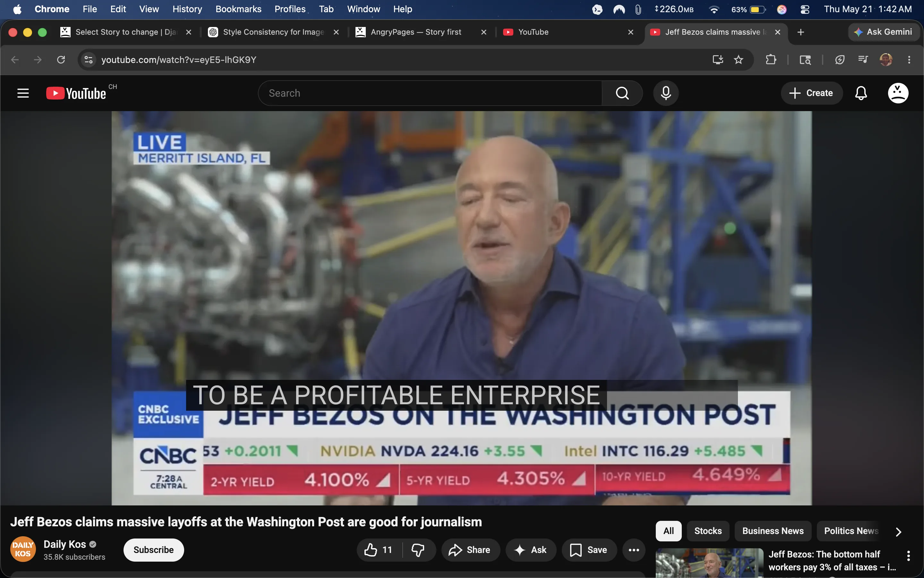This screenshot has width=924, height=578.
Task: Open YouTube notifications bell
Action: click(x=860, y=93)
